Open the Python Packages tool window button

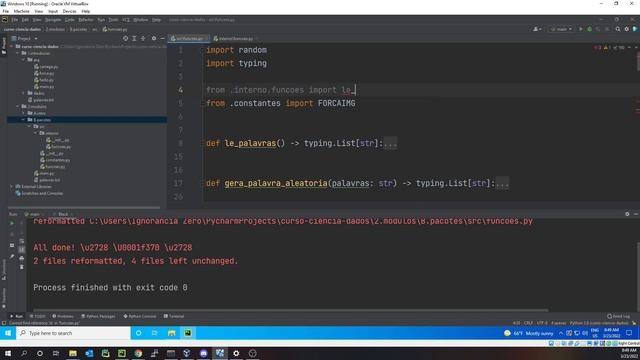(98, 316)
